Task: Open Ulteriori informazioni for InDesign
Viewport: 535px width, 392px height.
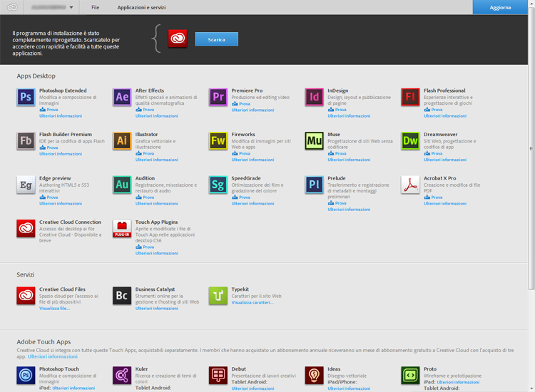Action: click(349, 116)
